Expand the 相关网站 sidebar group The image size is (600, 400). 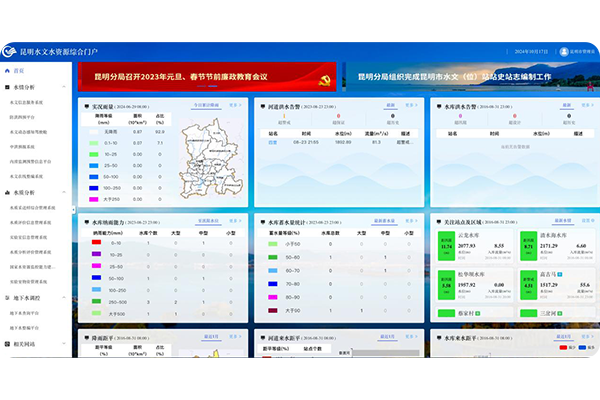66,343
